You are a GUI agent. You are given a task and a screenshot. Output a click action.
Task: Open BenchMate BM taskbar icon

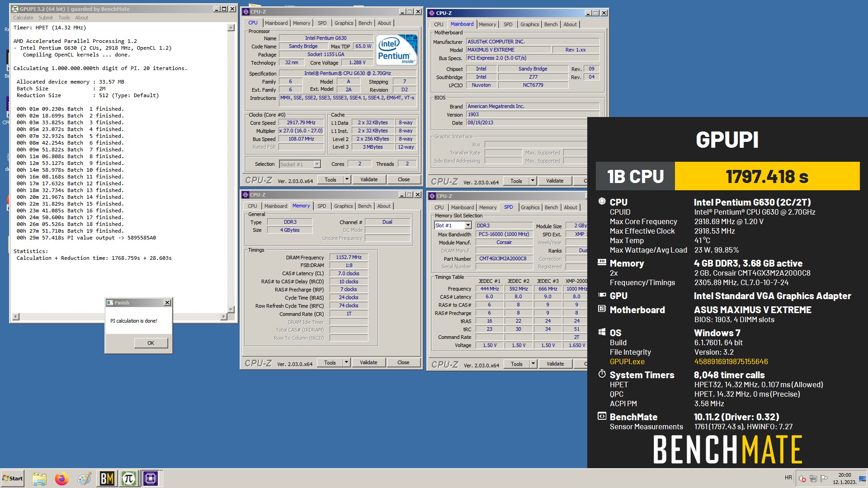coord(107,479)
